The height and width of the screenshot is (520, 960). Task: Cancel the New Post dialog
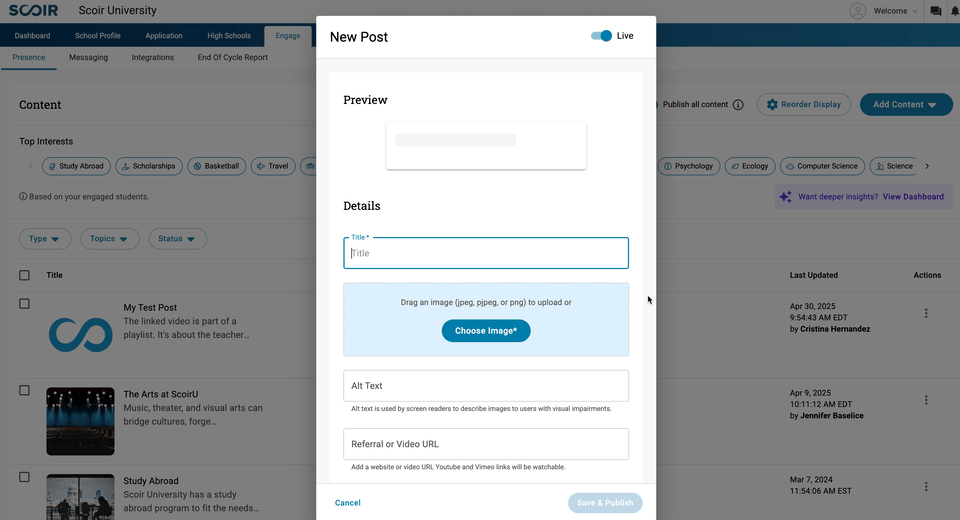[x=348, y=503]
